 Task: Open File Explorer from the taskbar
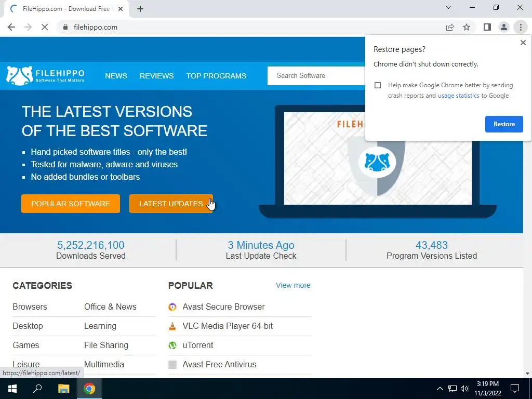point(63,389)
